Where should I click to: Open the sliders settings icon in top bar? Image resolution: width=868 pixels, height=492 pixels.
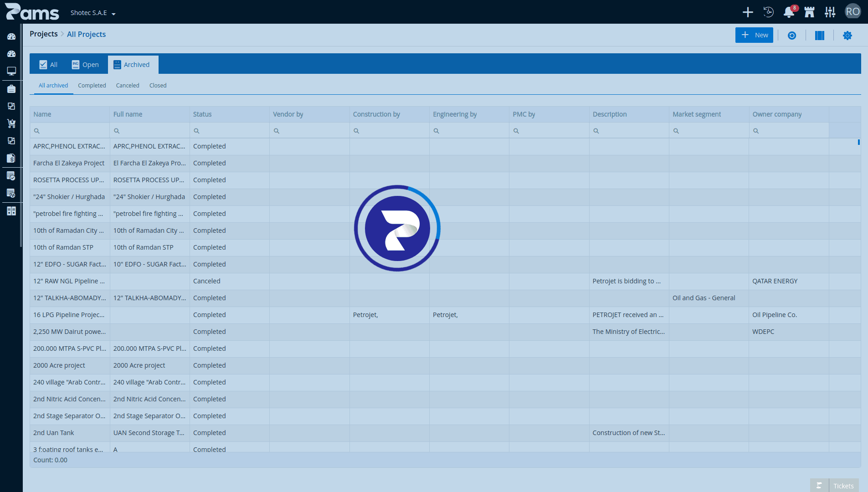tap(830, 12)
